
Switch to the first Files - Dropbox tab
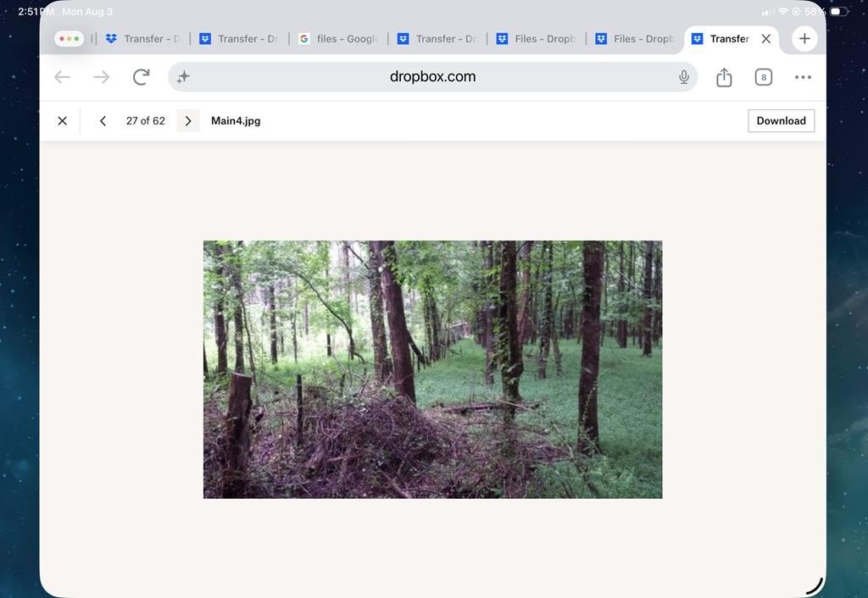[x=536, y=39]
